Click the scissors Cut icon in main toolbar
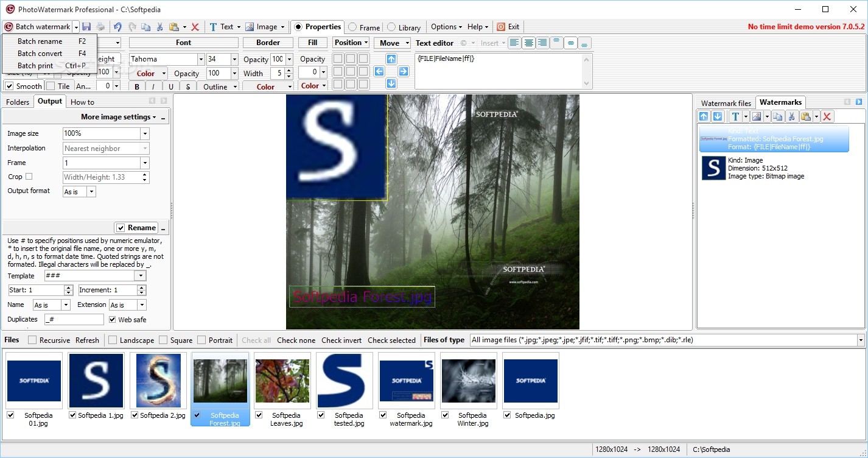 click(x=159, y=27)
